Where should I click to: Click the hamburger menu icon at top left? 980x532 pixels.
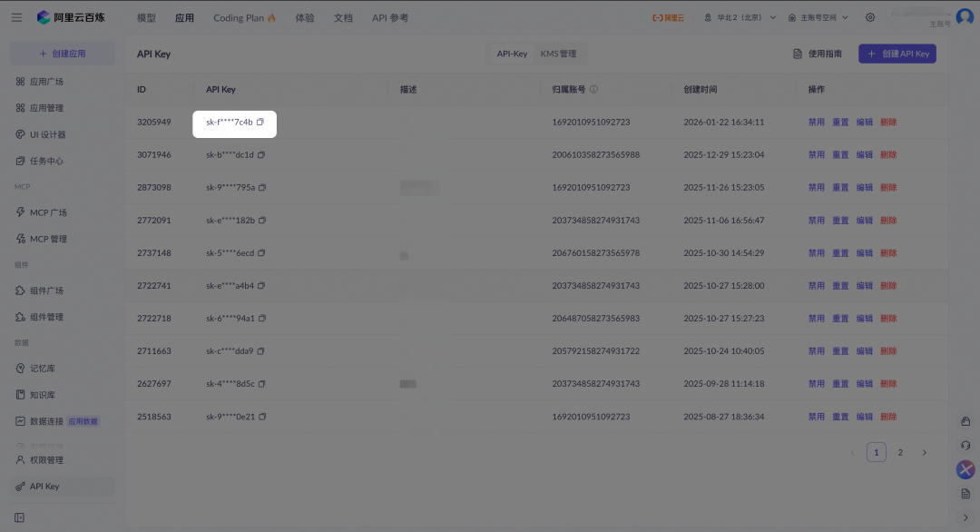pos(16,17)
